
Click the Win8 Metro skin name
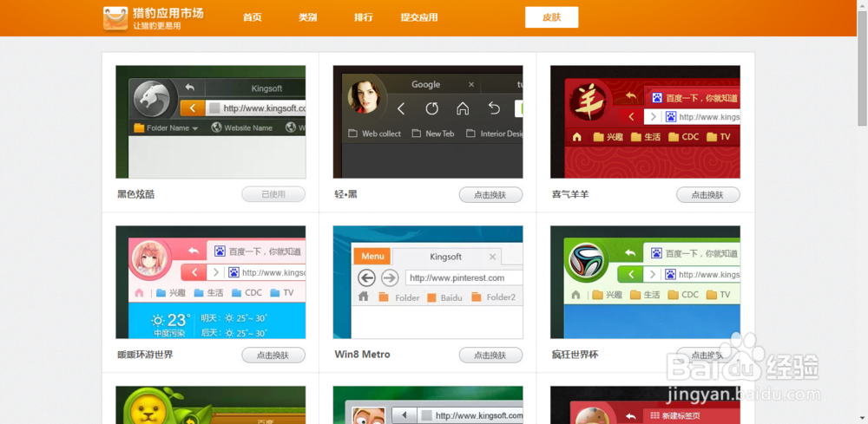[x=362, y=355]
